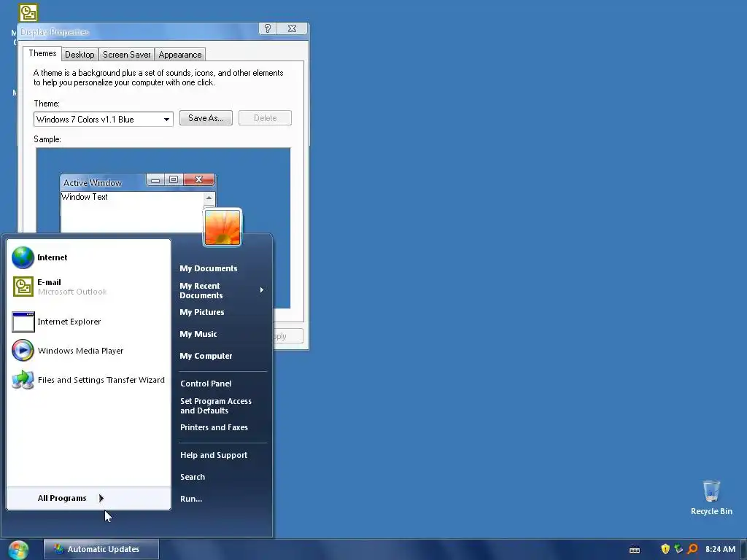Expand All Programs arrow

101,498
